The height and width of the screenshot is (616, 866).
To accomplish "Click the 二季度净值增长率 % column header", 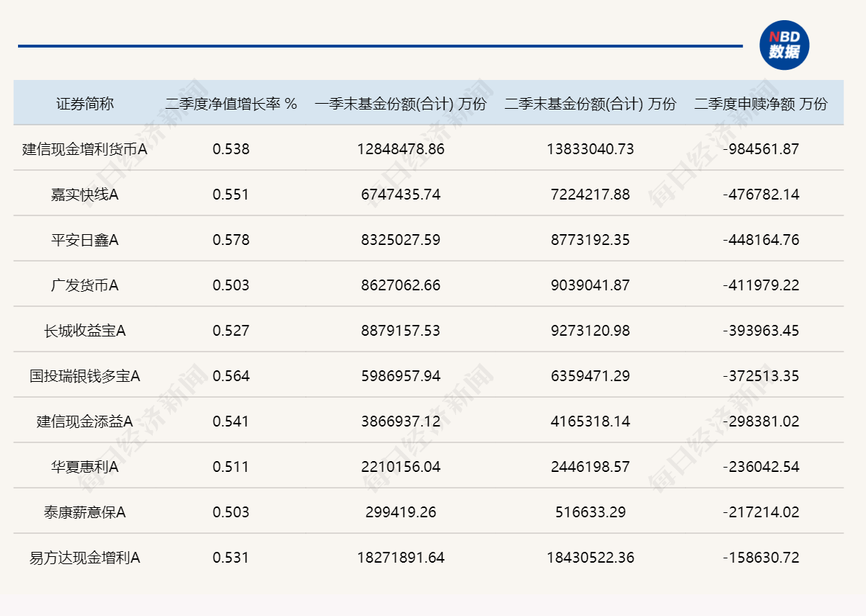I will click(231, 104).
